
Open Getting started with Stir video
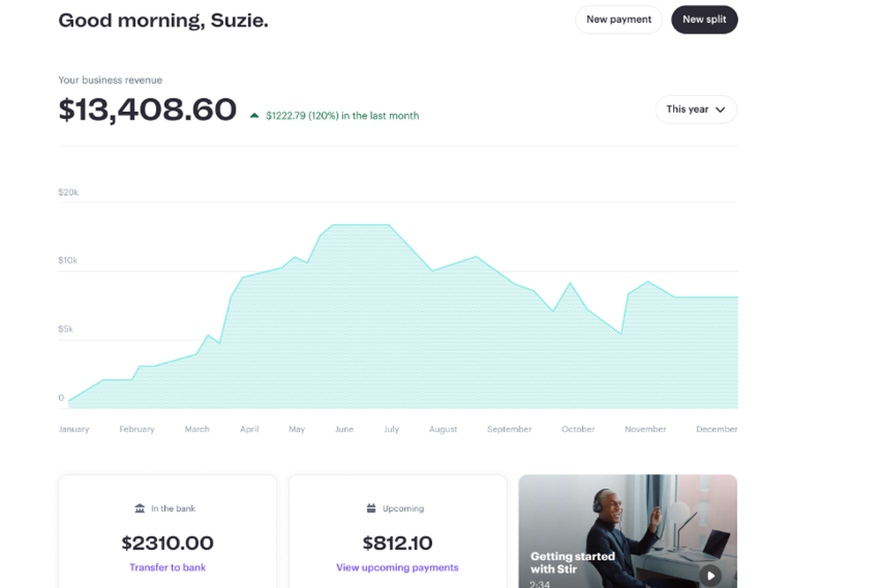click(x=627, y=531)
